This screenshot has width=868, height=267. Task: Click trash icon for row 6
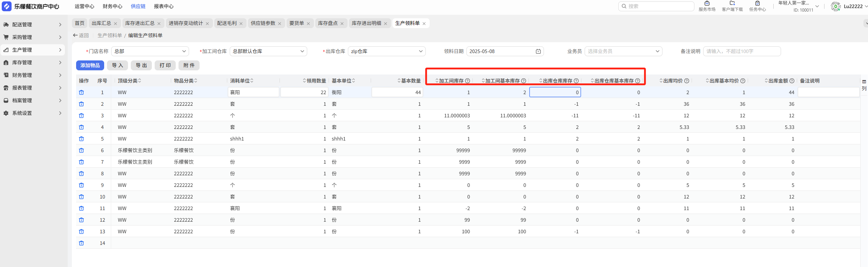pyautogui.click(x=81, y=150)
